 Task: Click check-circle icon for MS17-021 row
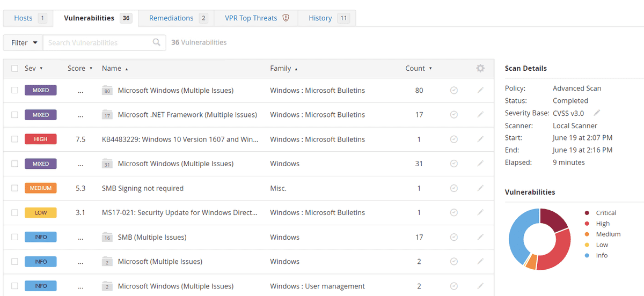pos(453,213)
